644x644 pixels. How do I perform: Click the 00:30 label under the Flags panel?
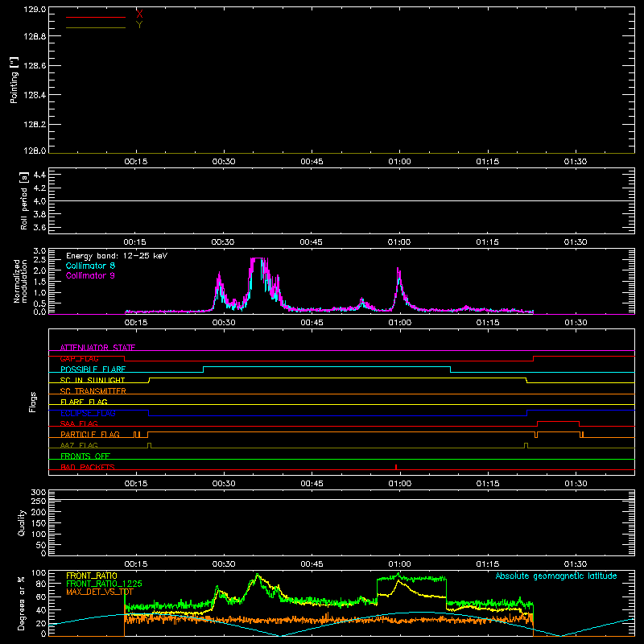tap(224, 484)
